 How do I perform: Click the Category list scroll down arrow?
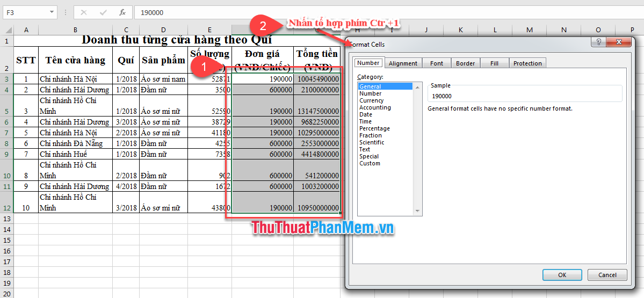pos(418,211)
